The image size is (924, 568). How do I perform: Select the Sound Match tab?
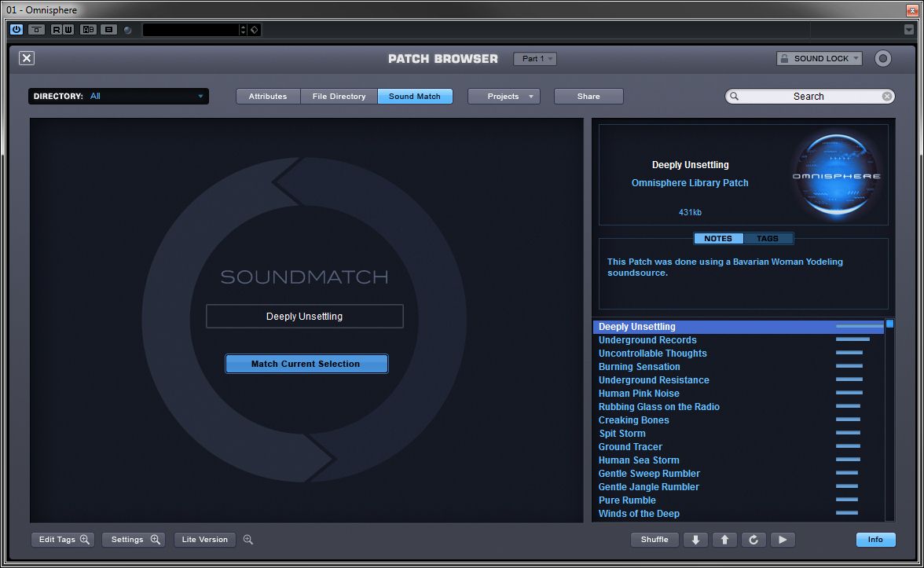point(415,96)
